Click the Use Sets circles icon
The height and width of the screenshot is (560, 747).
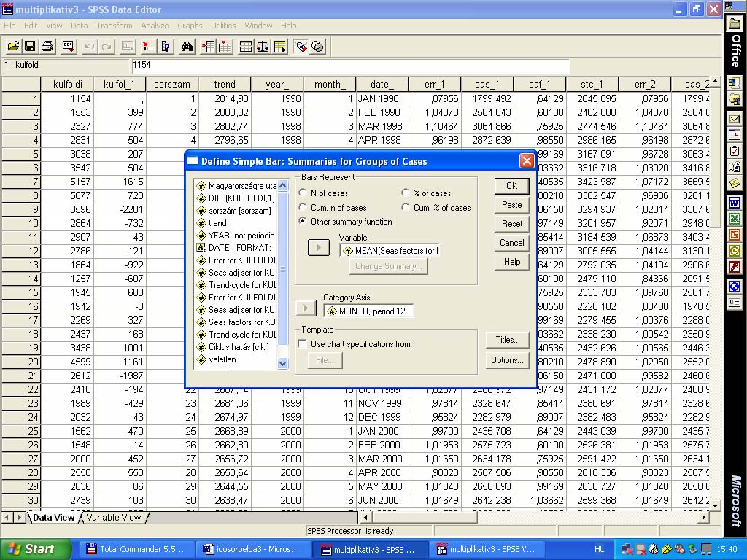[318, 46]
